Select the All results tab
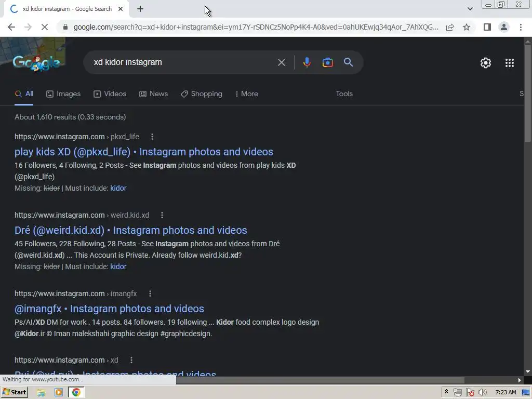Viewport: 532px width, 399px height. (x=24, y=94)
